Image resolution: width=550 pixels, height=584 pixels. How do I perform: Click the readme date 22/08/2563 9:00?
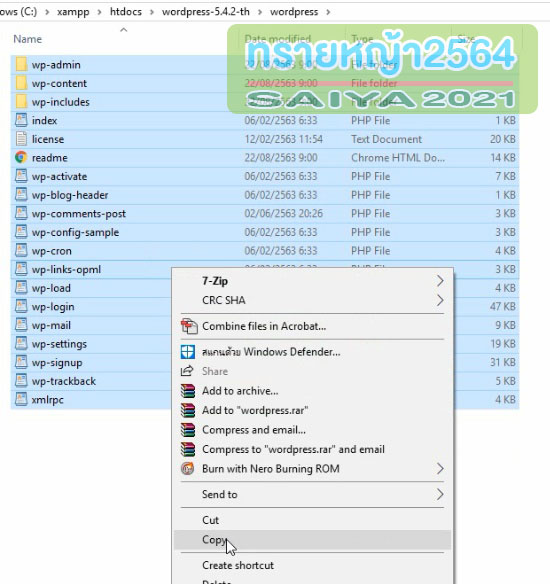[281, 158]
